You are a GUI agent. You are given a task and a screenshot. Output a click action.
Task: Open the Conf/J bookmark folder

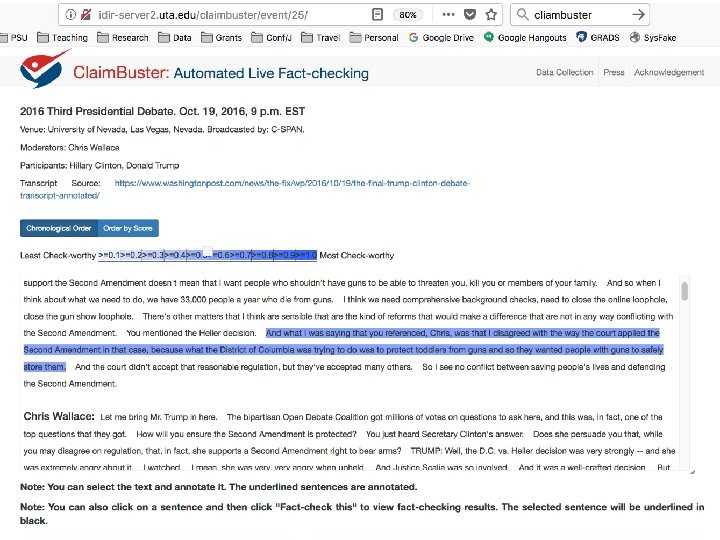(271, 38)
